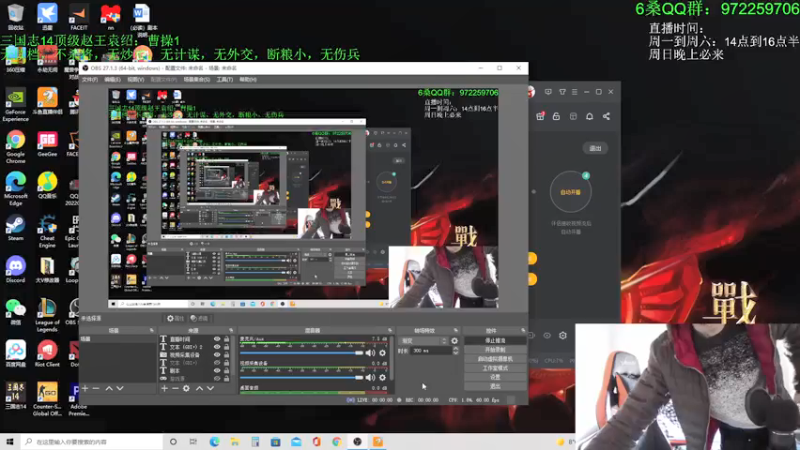Remove the selected scene with the minus icon

(x=96, y=388)
